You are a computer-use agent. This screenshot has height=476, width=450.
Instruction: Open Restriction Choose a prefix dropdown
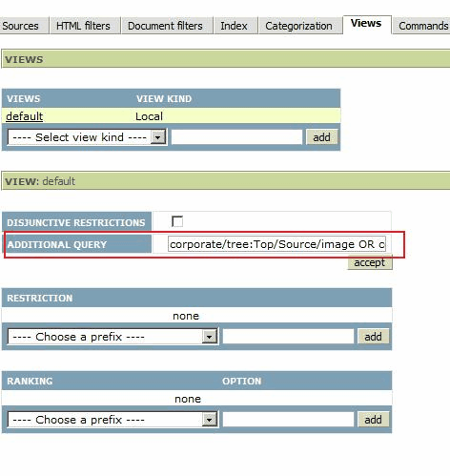click(112, 337)
